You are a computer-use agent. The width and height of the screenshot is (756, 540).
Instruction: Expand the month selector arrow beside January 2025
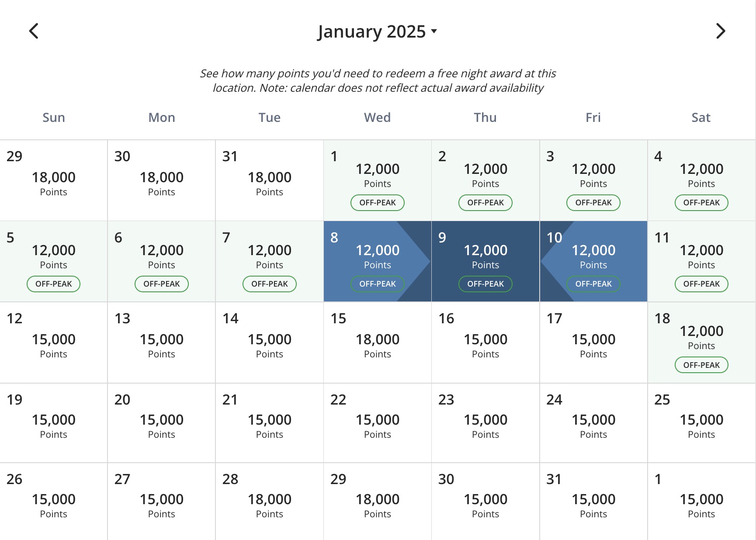433,31
